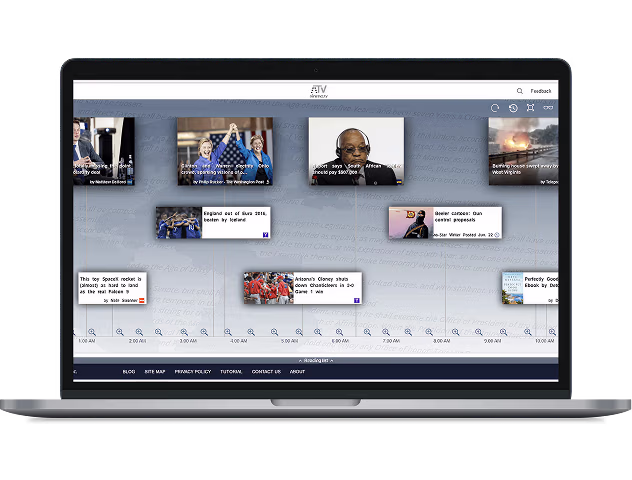The image size is (632, 480).
Task: Open the Privacy Policy page
Action: (x=192, y=372)
